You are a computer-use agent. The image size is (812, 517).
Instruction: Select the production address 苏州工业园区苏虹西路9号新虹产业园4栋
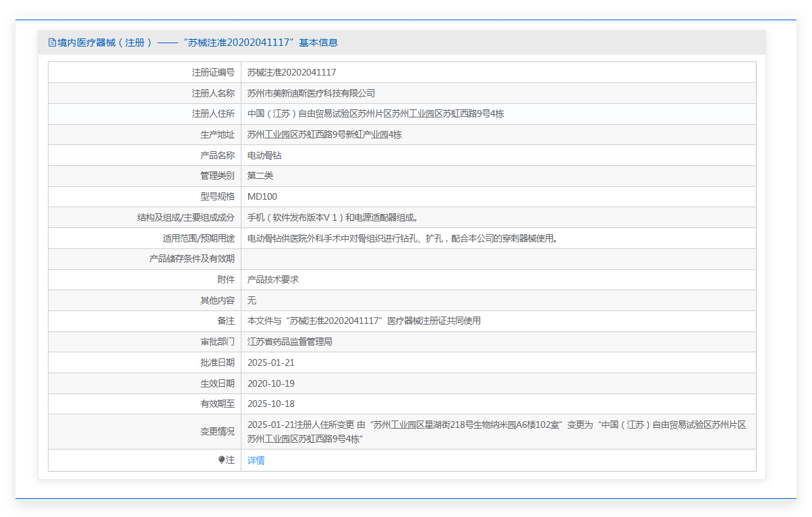(x=325, y=134)
